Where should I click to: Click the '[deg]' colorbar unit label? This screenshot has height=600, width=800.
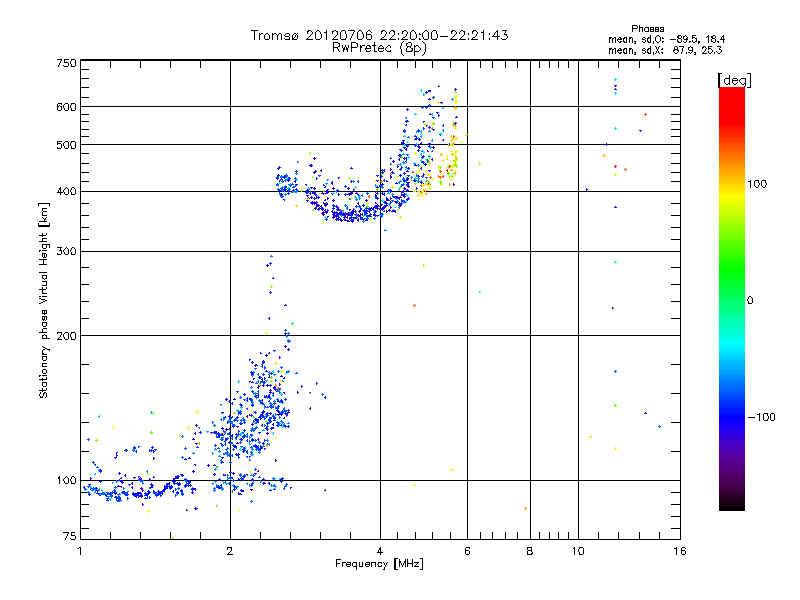(x=734, y=80)
